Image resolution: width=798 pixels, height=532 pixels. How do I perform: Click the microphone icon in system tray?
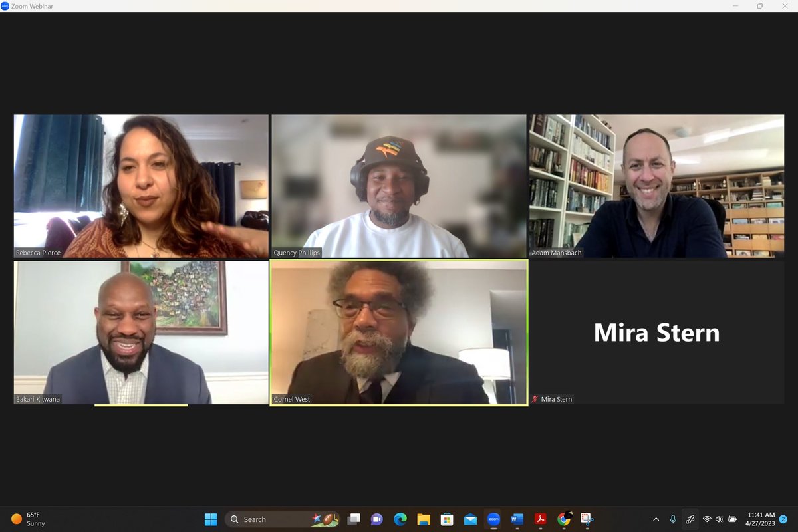[673, 519]
